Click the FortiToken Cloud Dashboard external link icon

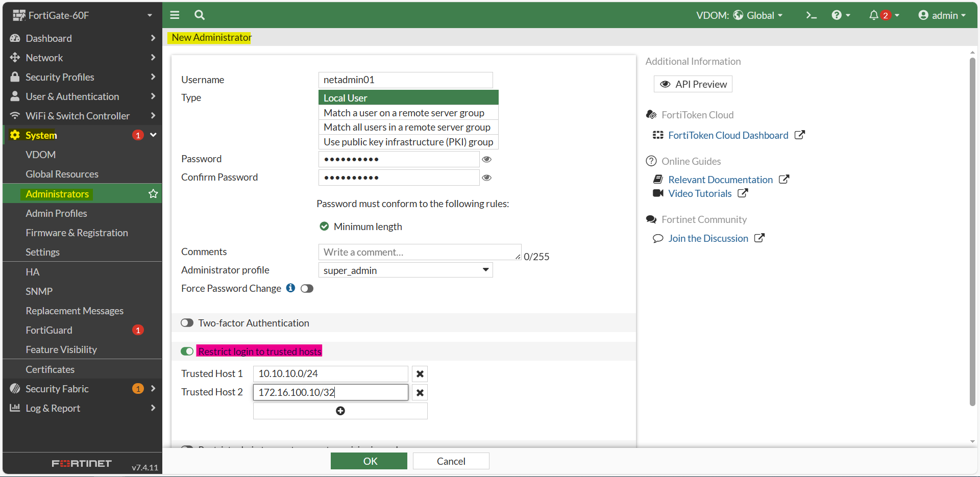[x=800, y=135]
